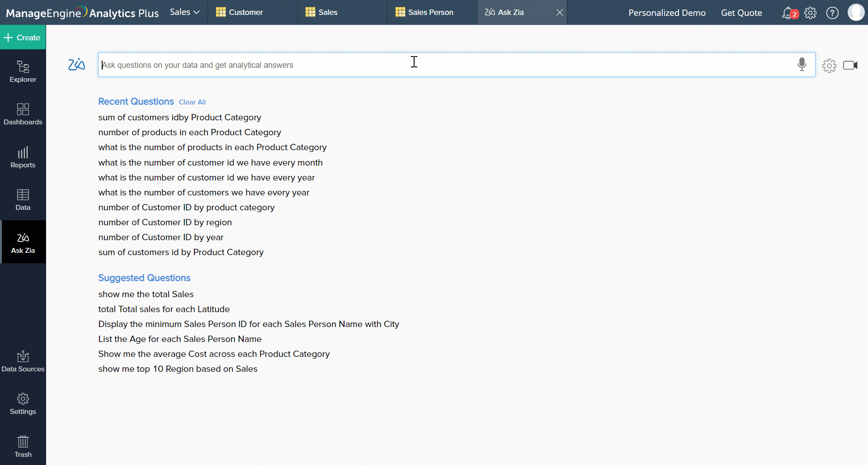Start video walkthrough using the camera icon
This screenshot has height=465, width=868.
point(851,65)
